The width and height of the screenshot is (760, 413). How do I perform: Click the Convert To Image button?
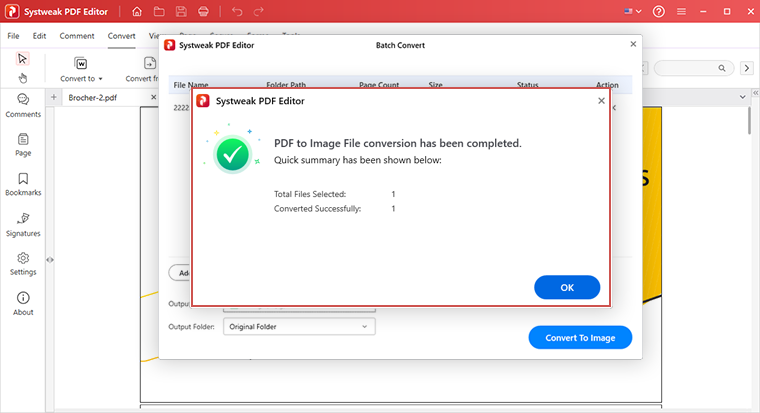pyautogui.click(x=580, y=337)
